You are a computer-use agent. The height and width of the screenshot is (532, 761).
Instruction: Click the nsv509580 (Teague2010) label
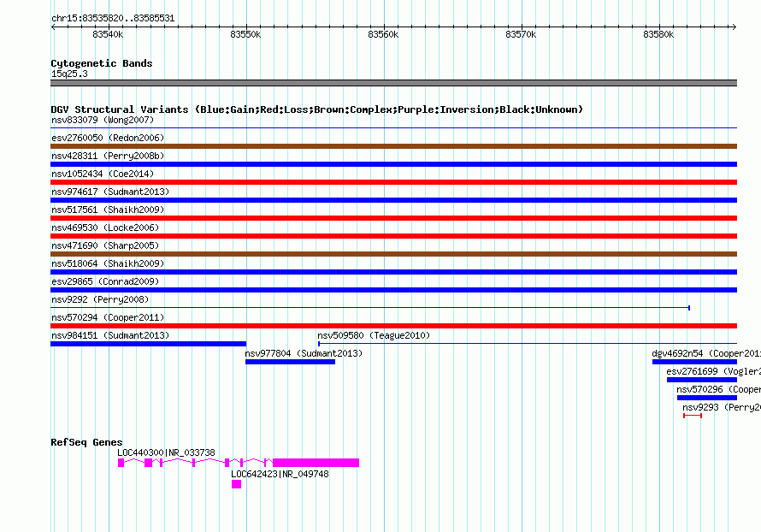point(374,335)
